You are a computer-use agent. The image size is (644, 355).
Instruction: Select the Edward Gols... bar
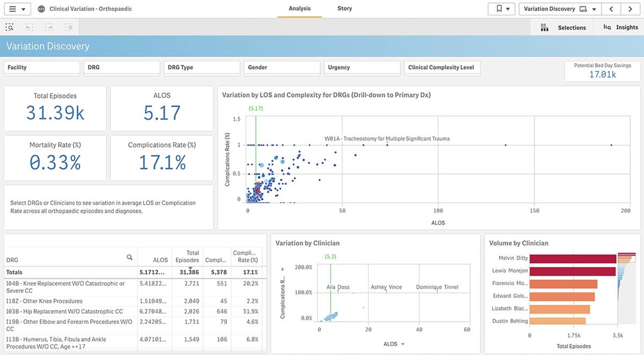tap(562, 296)
